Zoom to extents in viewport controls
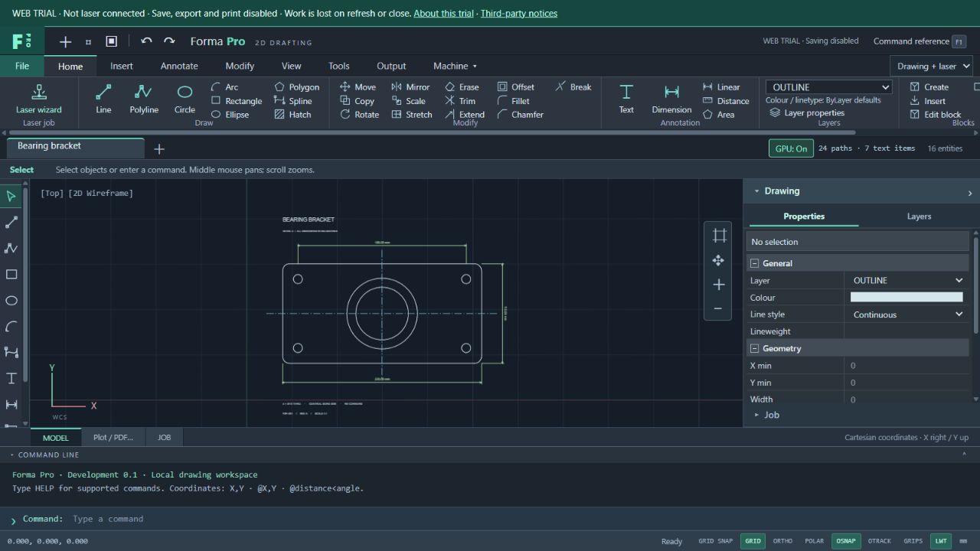This screenshot has height=551, width=980. click(718, 235)
